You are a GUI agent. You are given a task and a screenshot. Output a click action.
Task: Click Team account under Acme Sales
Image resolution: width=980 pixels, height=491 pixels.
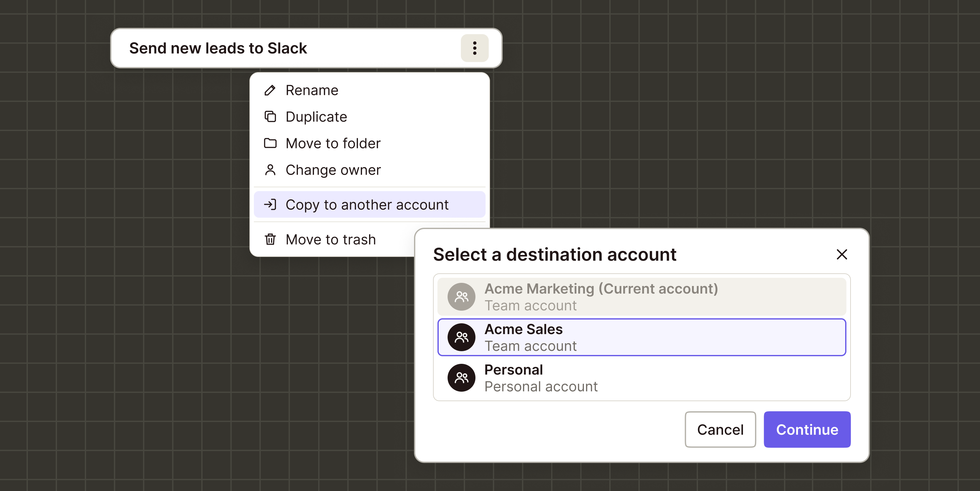tap(530, 346)
